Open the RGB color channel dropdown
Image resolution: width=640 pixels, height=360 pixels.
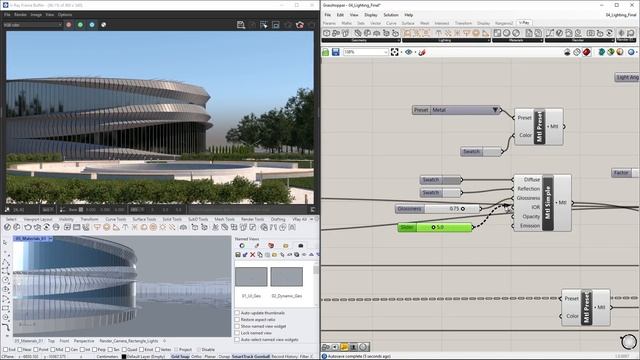[x=33, y=25]
